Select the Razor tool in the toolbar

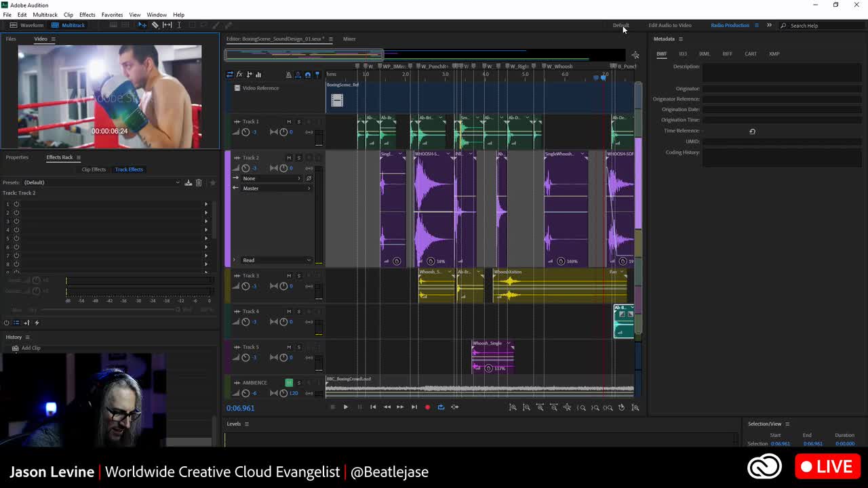click(x=155, y=25)
